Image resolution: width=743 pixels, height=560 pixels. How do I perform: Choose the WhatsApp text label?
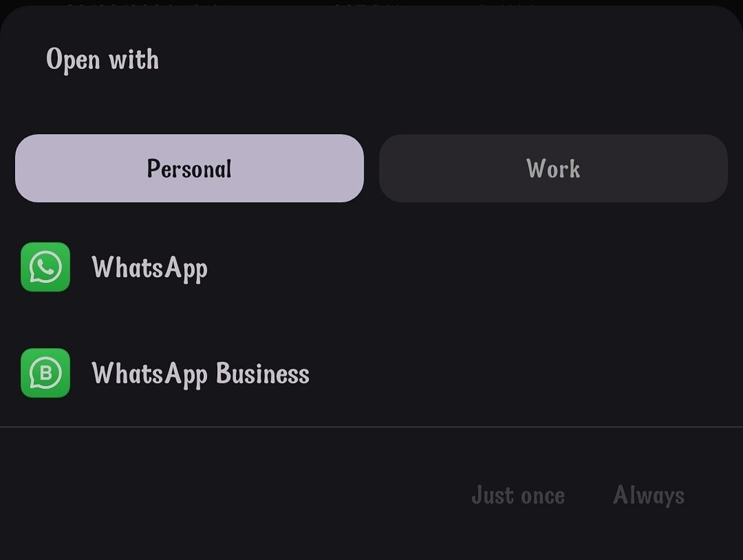149,268
